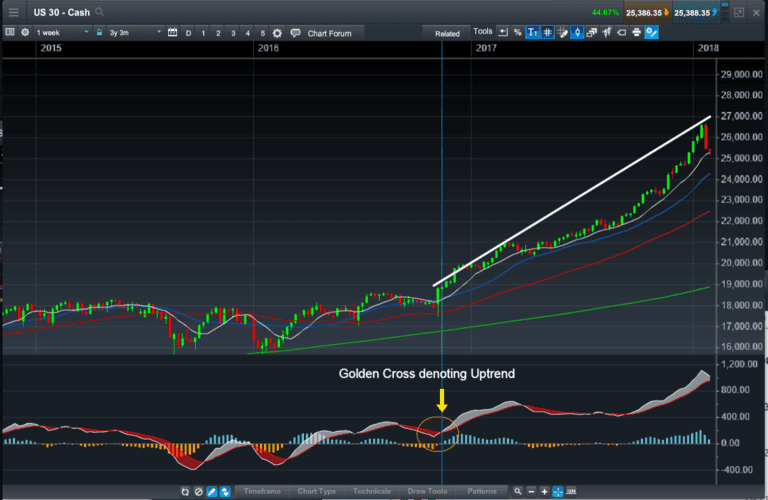Viewport: 768px width, 500px height.
Task: Toggle the text labels (Tт) tool
Action: point(533,33)
